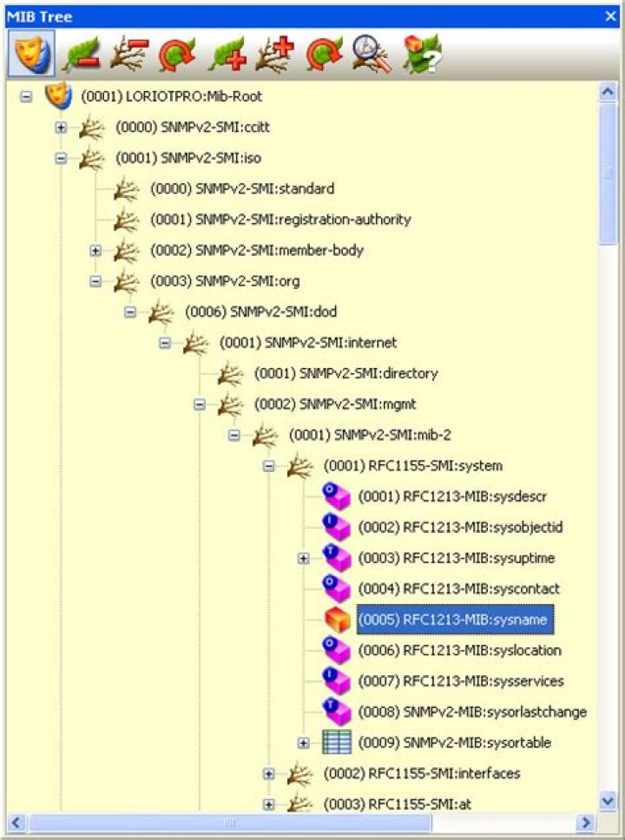Click the mask shield toolbar icon
625x840 pixels.
(31, 54)
